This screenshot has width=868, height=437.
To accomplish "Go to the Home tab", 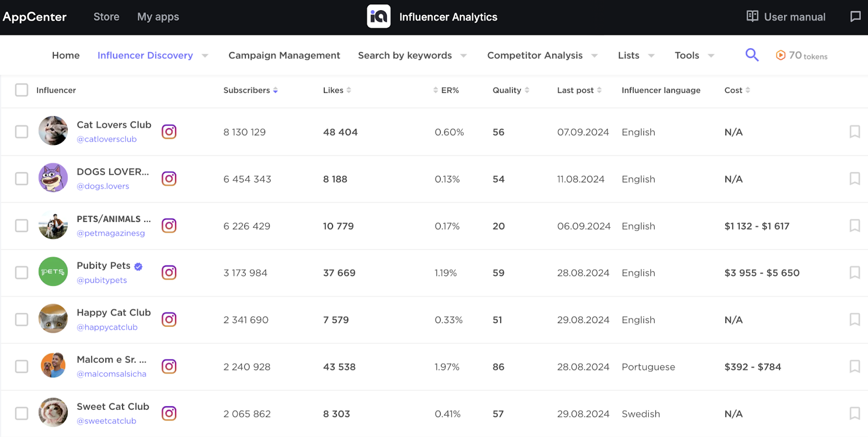I will 66,55.
